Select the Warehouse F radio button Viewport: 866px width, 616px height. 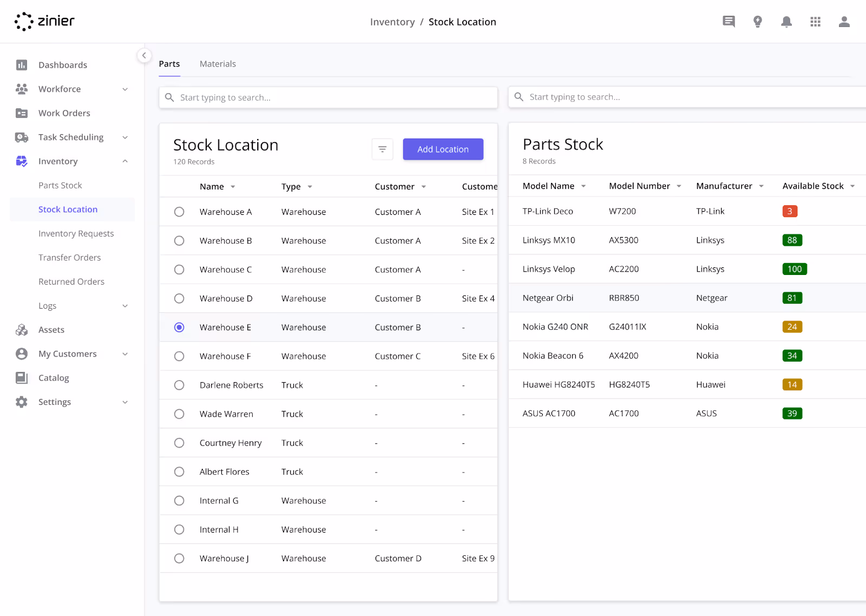(179, 356)
